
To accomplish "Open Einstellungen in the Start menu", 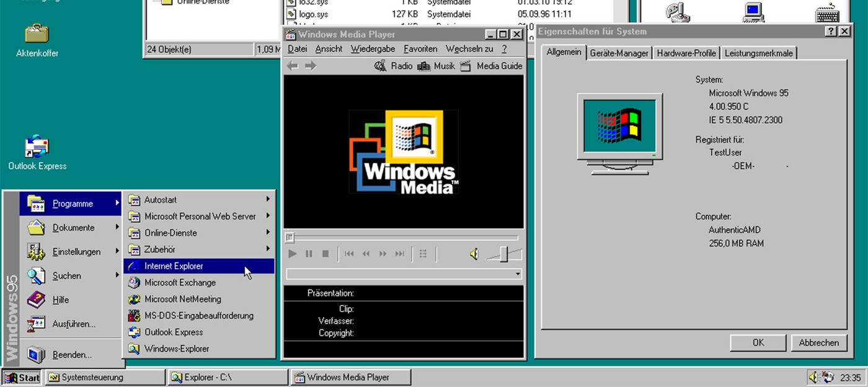I will [70, 252].
